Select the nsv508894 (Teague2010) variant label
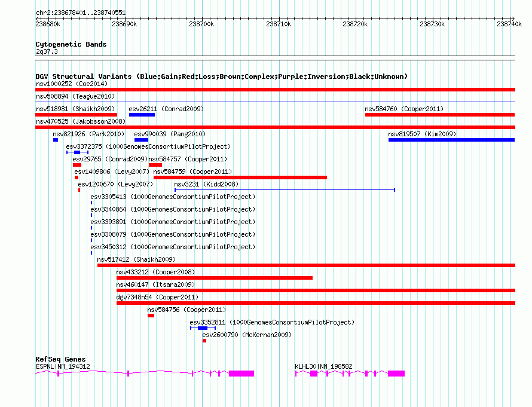 [x=75, y=96]
